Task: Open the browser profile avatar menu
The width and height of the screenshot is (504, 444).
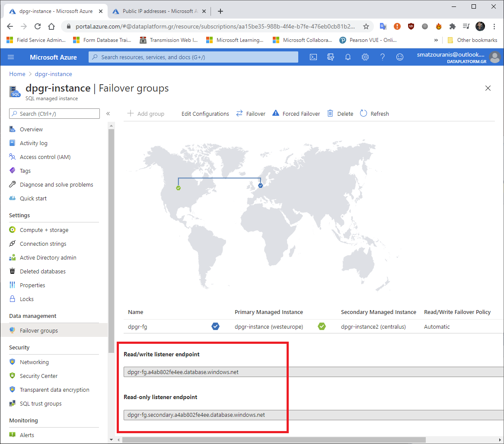Action: (480, 26)
